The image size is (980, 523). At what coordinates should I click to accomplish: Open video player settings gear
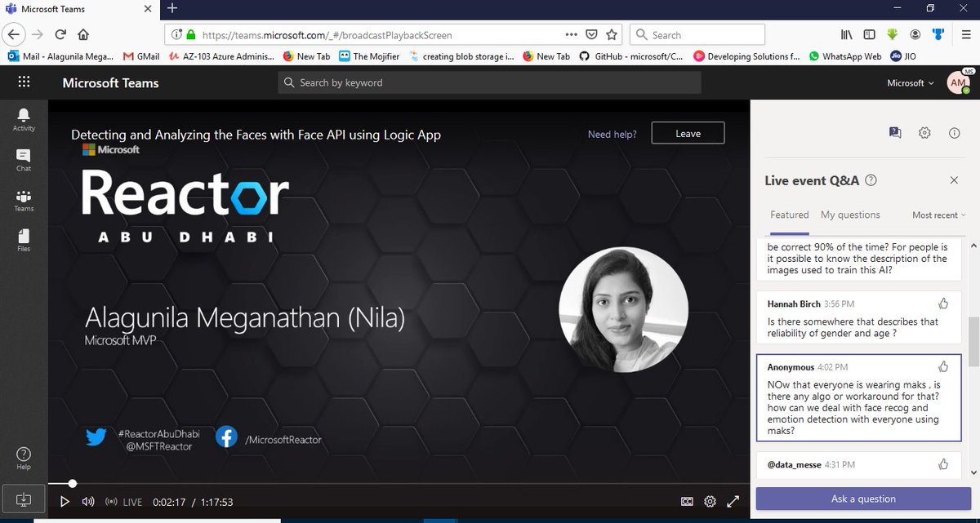tap(710, 502)
